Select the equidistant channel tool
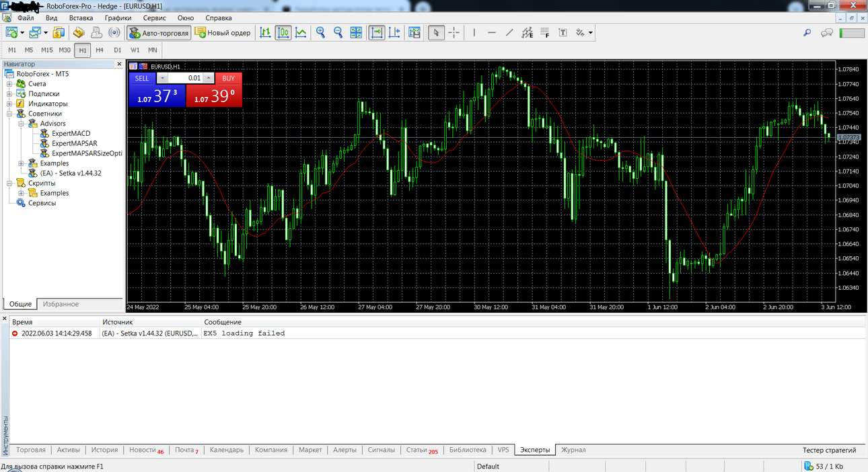This screenshot has height=472, width=868. (527, 32)
